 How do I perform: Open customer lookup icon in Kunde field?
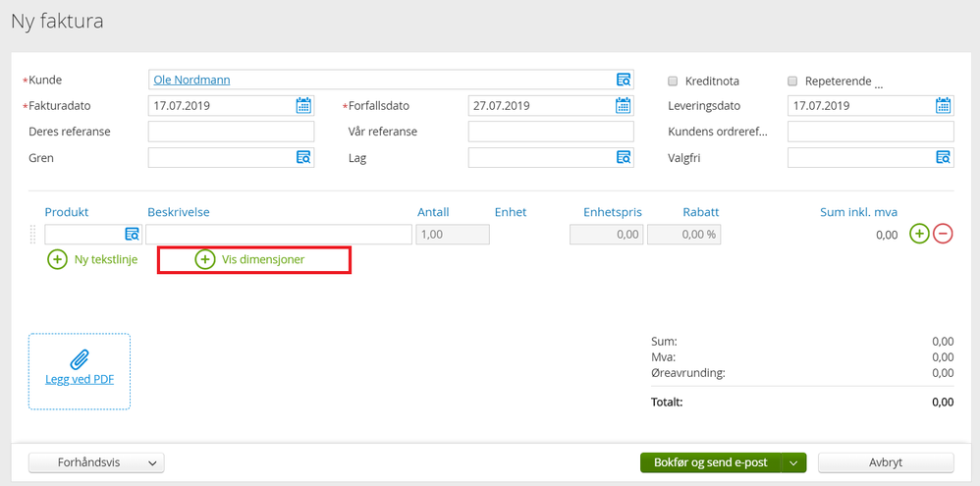[x=624, y=80]
